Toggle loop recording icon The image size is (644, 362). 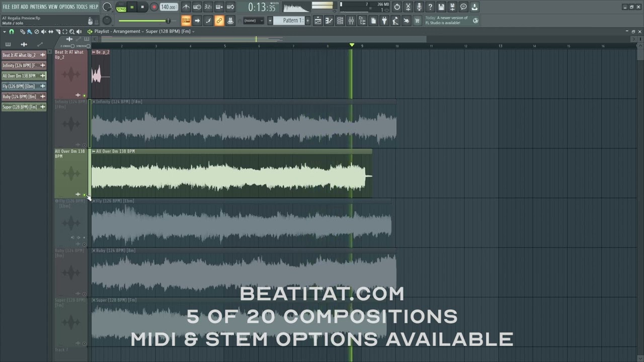(230, 7)
